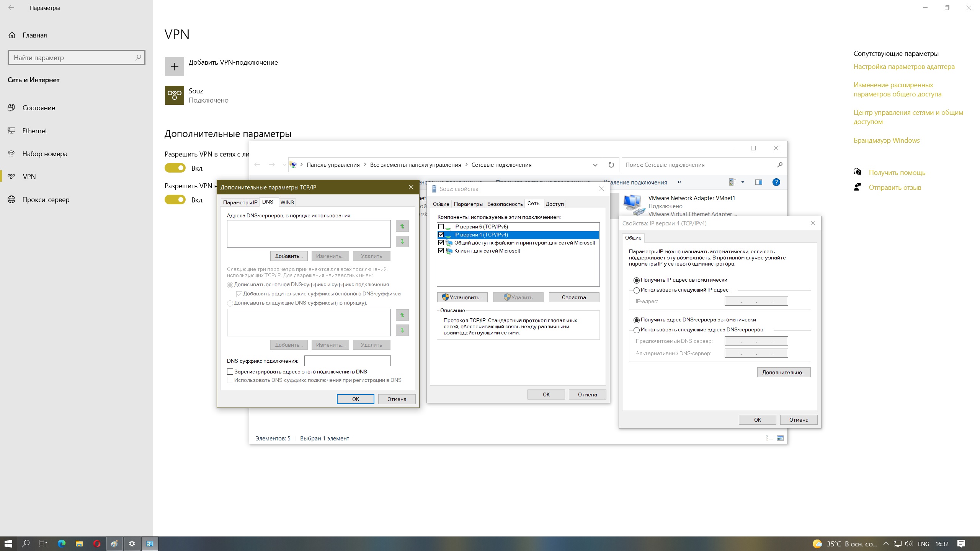Open the Windows Start menu
Viewport: 980px width, 551px height.
click(8, 543)
